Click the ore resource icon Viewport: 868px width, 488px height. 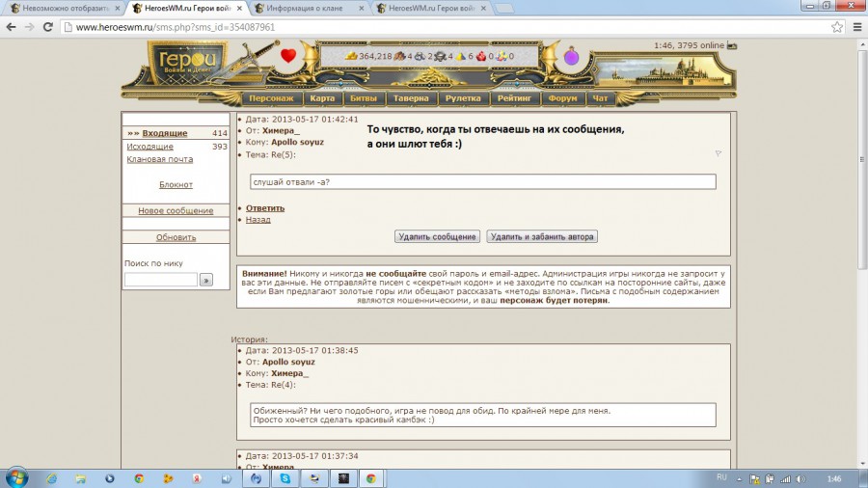tap(420, 56)
